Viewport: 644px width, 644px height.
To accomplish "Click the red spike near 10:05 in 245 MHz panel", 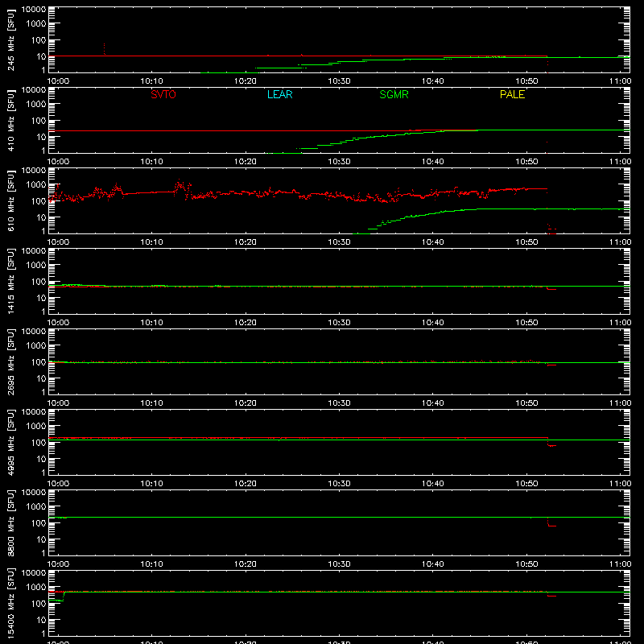I will pyautogui.click(x=105, y=49).
